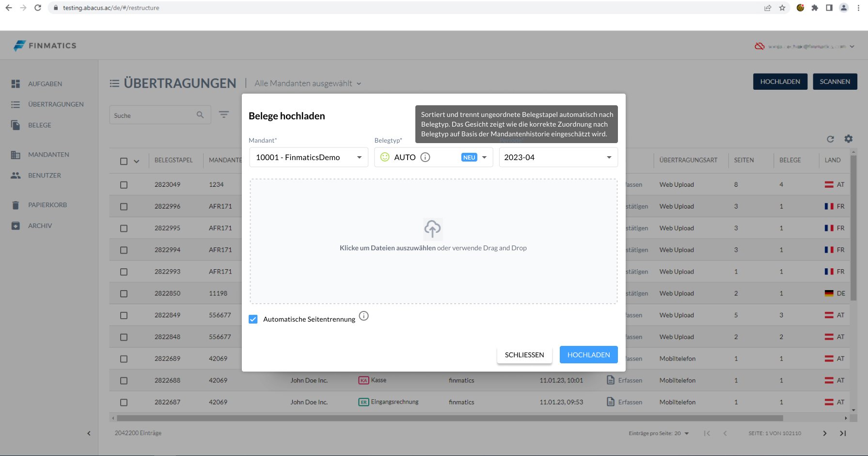Open browser extensions puzzle icon
Viewport: 868px width, 456px height.
click(x=815, y=8)
